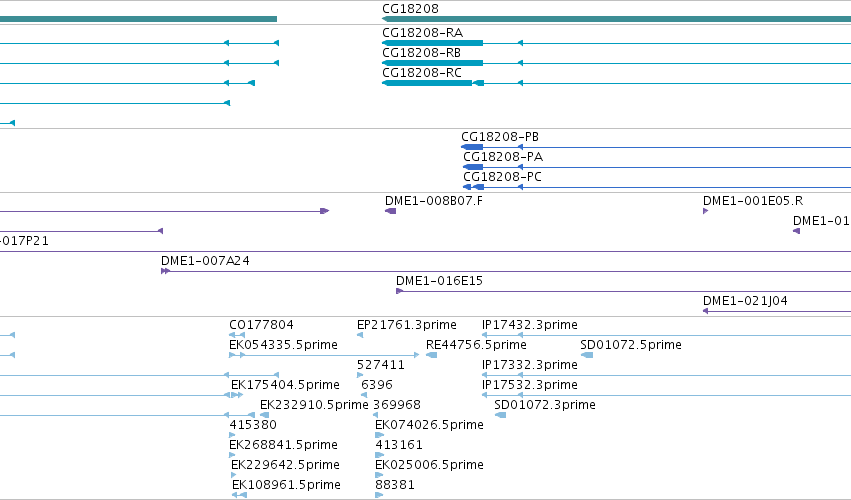The width and height of the screenshot is (851, 500).
Task: Click the EK025006.5prime label
Action: coord(429,465)
